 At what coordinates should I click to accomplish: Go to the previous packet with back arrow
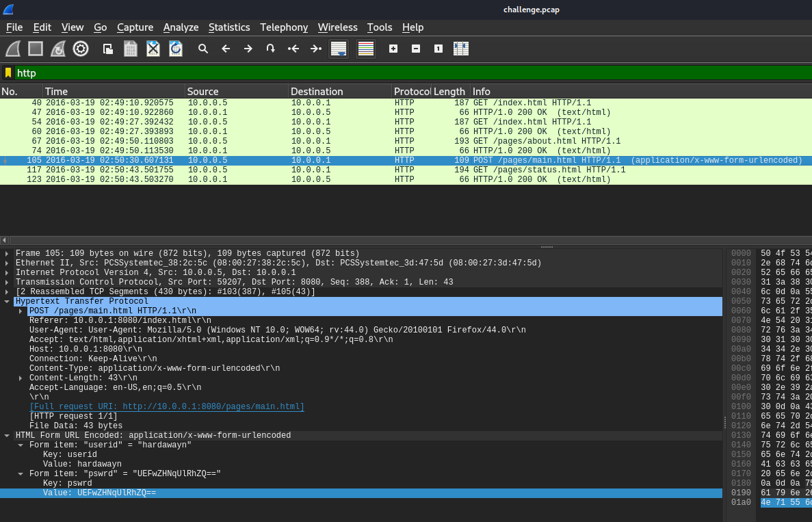click(226, 49)
